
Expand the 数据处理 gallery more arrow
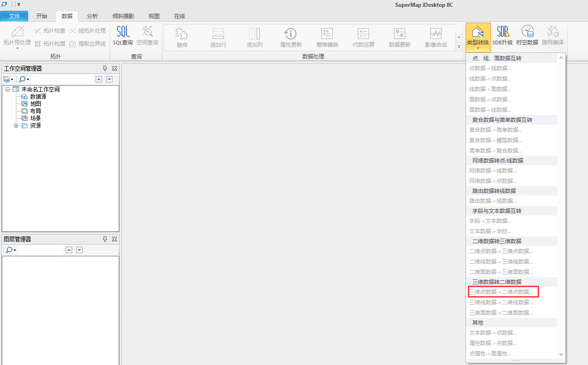(x=459, y=46)
